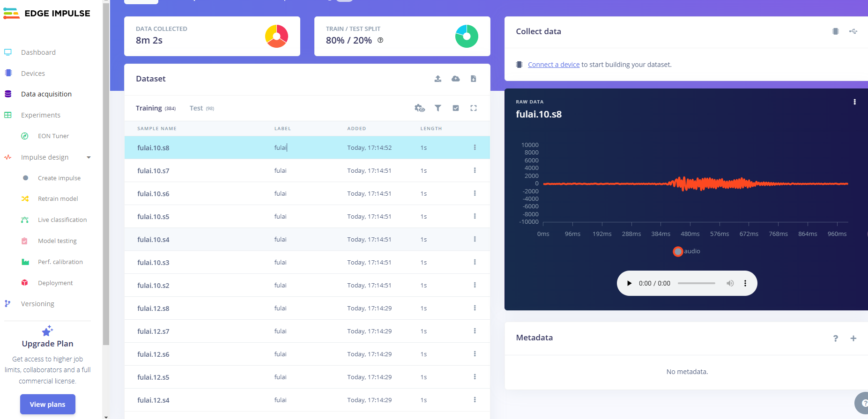Click the Connect a device link
Screen dimensions: 868x419
pyautogui.click(x=553, y=65)
